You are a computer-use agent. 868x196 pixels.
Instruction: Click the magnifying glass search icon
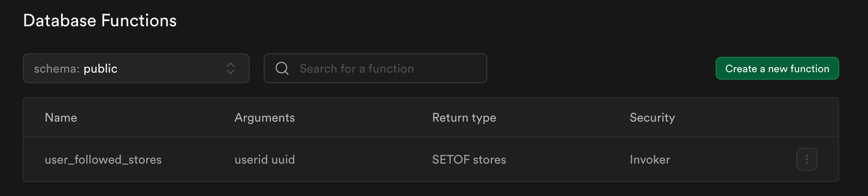[282, 68]
